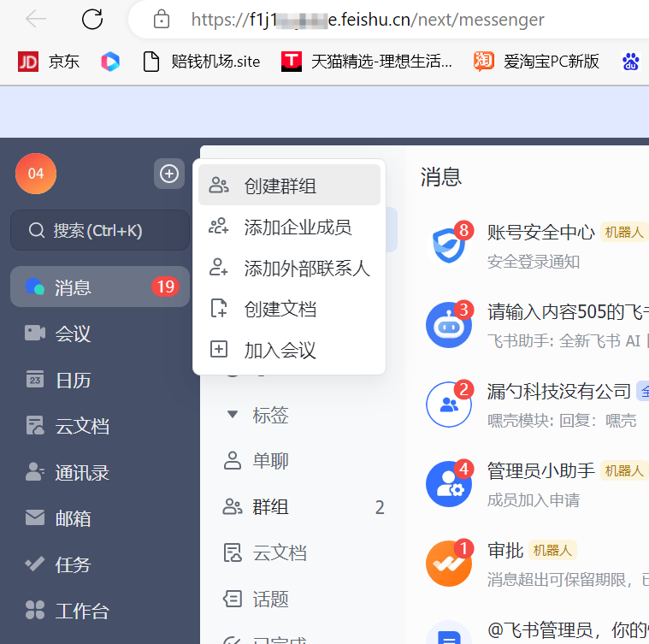Choose 添加外部联系人 from the popup menu
Image resolution: width=649 pixels, height=644 pixels.
289,268
